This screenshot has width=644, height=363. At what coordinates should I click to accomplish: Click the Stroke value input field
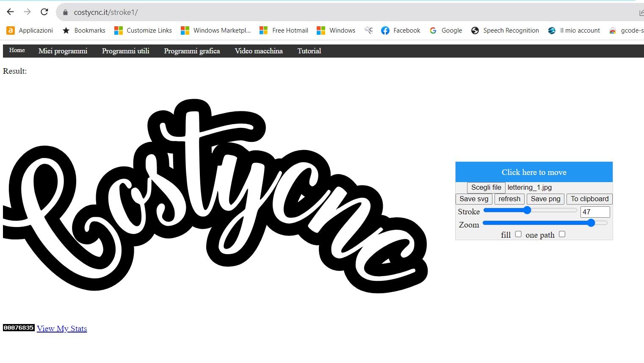point(595,212)
